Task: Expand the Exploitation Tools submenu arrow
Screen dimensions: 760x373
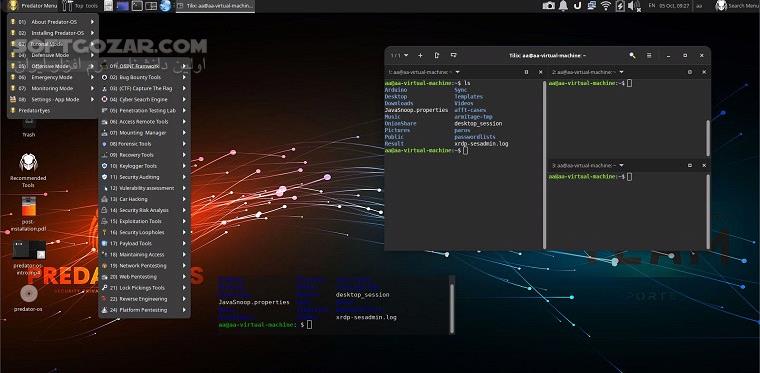Action: click(184, 221)
